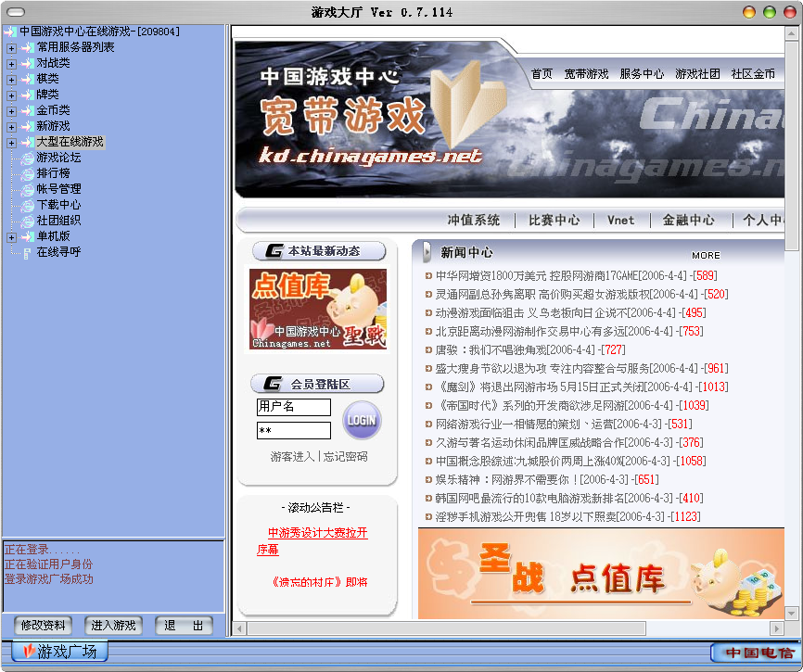
Task: Expand the 常用服务器列表 tree node
Action: (x=11, y=48)
